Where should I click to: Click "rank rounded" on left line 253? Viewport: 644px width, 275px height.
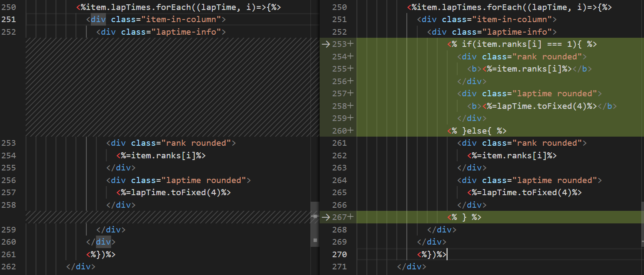(196, 143)
